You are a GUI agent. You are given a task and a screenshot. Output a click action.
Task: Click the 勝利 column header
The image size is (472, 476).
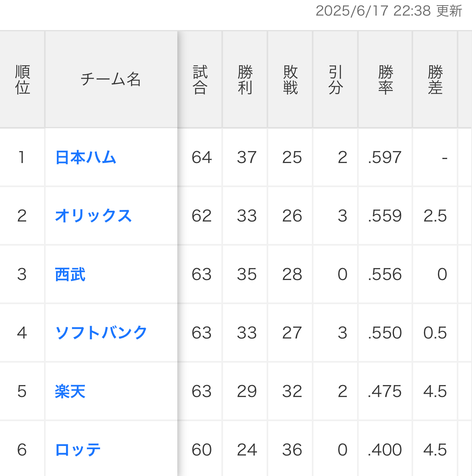tap(245, 80)
